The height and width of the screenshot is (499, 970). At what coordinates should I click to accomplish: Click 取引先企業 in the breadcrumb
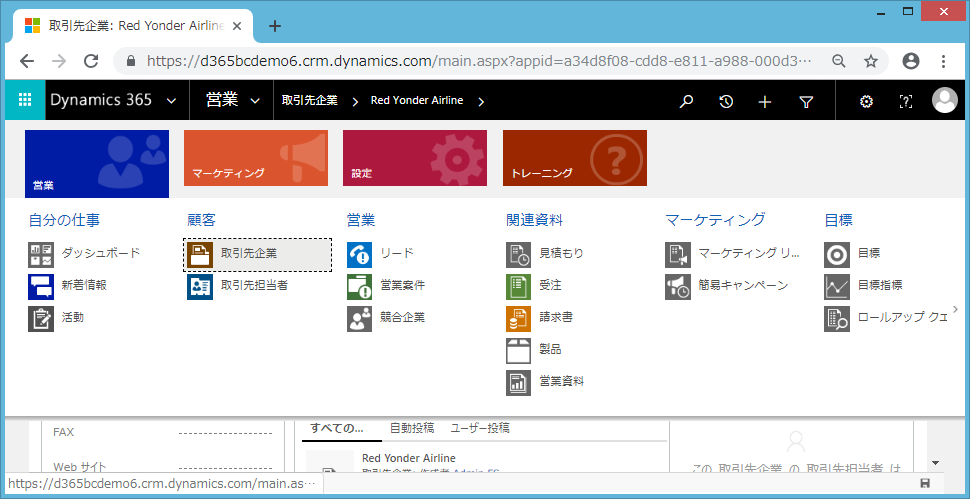[310, 101]
